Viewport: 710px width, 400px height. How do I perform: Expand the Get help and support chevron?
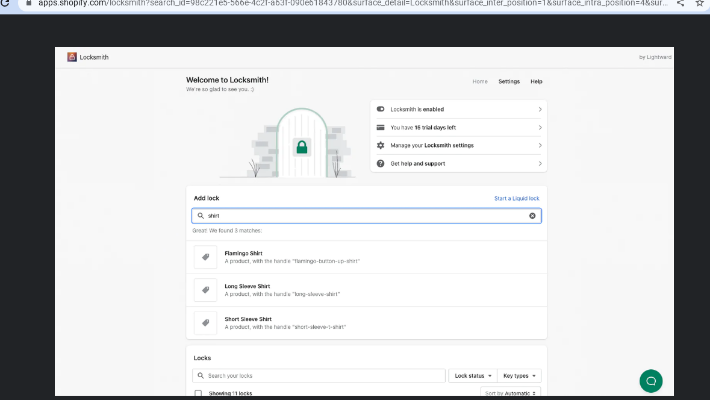[540, 164]
